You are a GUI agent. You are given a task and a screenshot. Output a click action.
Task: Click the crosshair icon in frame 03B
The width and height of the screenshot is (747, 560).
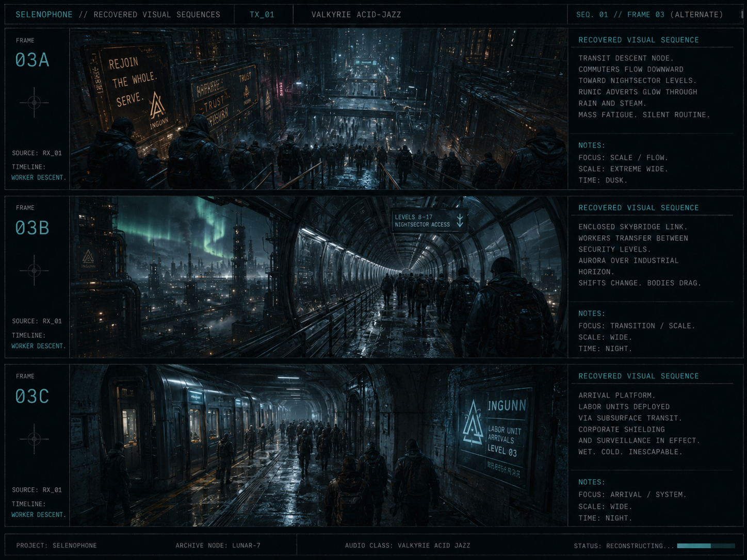pyautogui.click(x=34, y=270)
